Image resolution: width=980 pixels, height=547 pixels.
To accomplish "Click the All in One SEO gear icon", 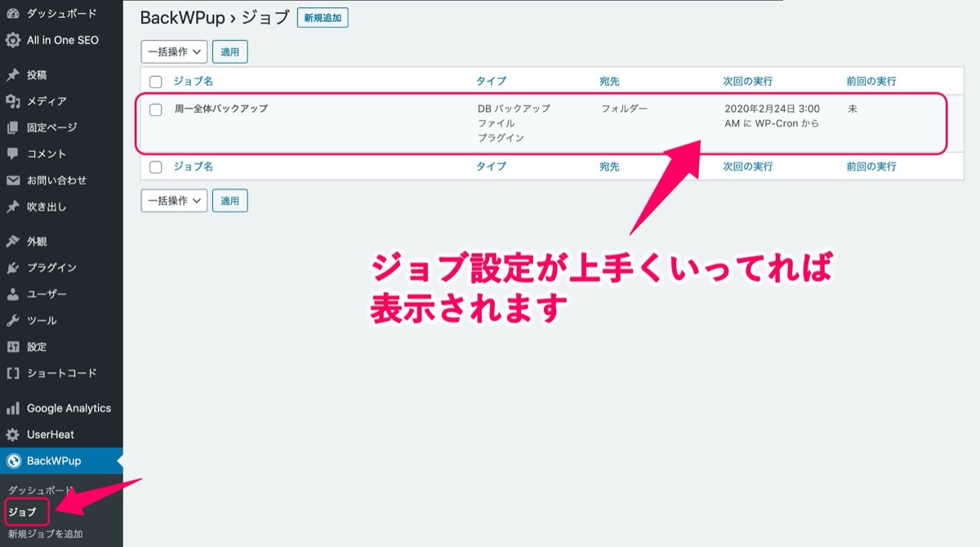I will pos(13,40).
